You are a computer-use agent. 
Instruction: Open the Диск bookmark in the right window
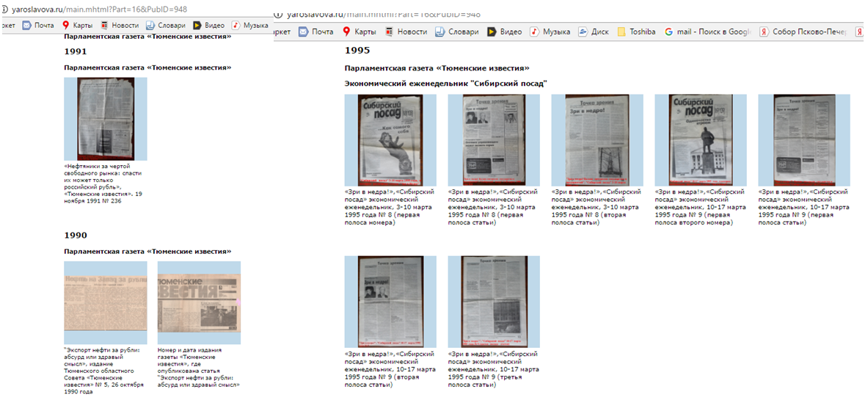tap(594, 32)
